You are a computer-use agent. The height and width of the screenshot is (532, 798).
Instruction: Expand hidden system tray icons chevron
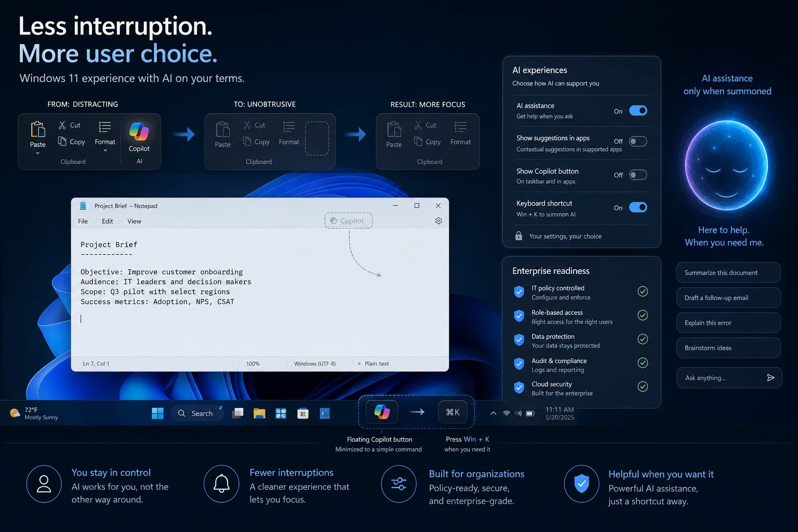[x=493, y=414]
